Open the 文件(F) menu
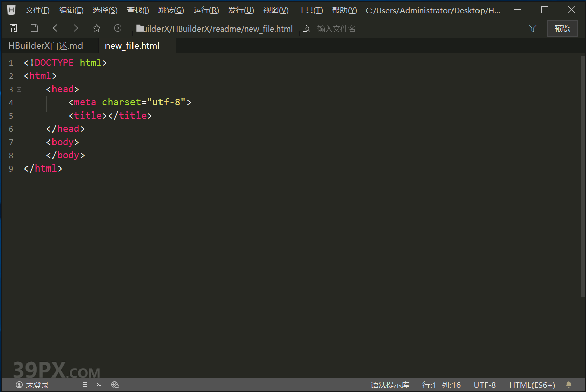 click(x=38, y=10)
